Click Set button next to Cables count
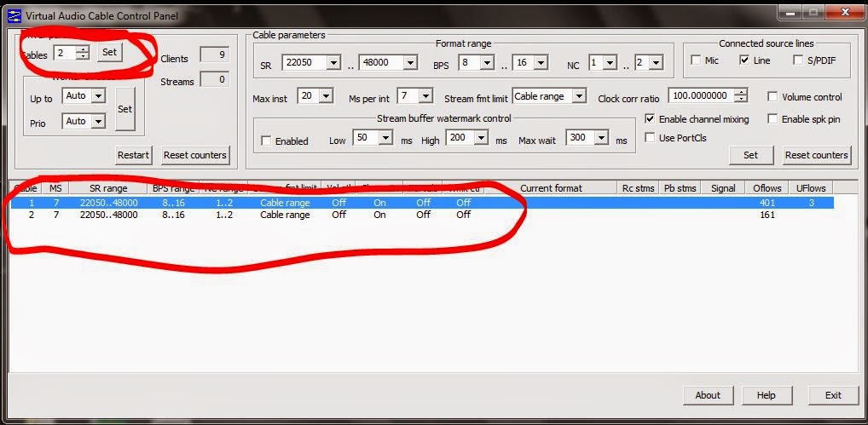This screenshot has width=868, height=425. 110,53
